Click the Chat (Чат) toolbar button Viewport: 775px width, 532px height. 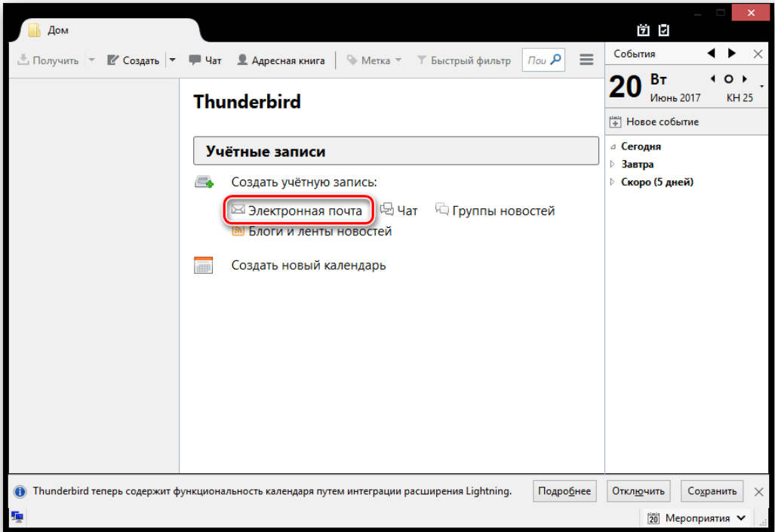coord(205,60)
